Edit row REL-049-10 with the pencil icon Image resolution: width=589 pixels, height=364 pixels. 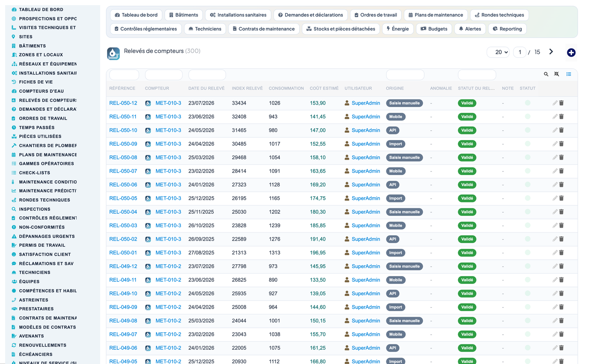[x=555, y=294]
